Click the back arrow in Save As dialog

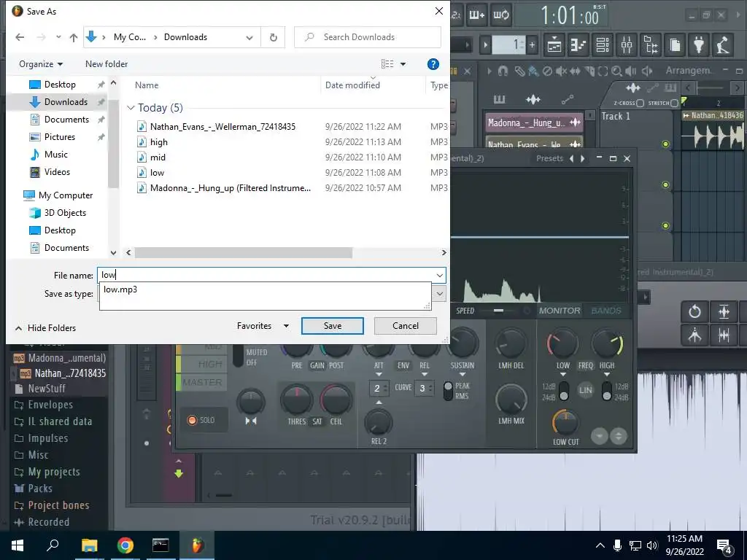coord(20,37)
